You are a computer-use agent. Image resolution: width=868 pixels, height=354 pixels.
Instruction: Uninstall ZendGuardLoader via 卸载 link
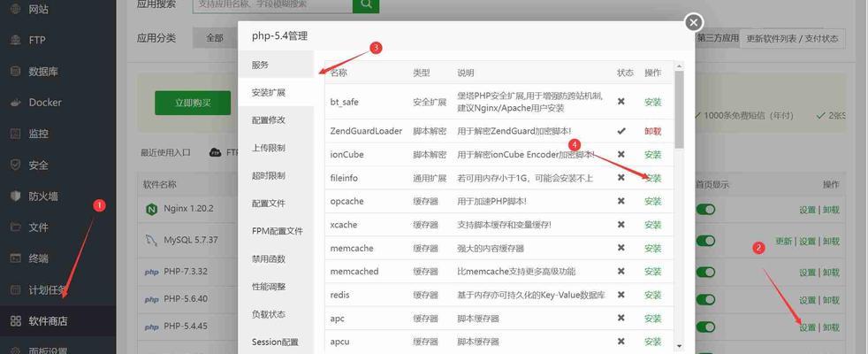coord(652,131)
